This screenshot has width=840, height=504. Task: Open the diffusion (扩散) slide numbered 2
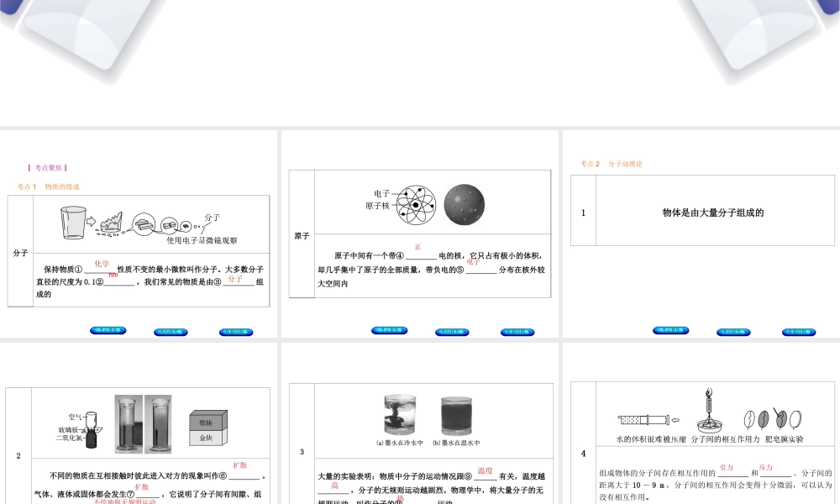(x=139, y=423)
